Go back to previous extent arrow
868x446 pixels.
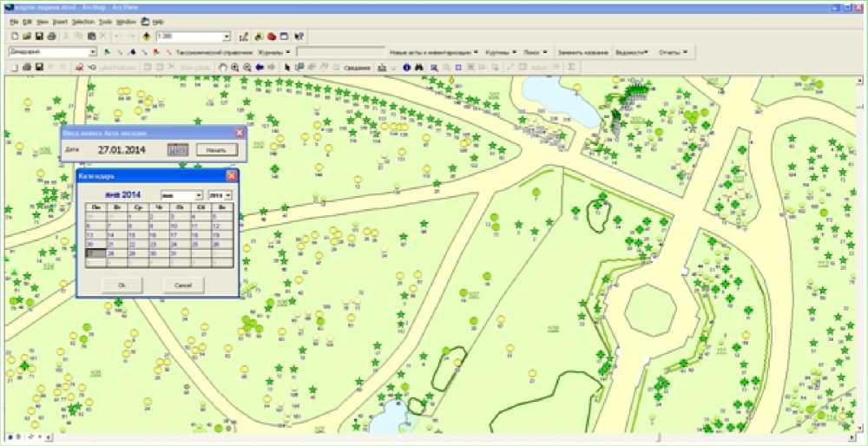(260, 67)
